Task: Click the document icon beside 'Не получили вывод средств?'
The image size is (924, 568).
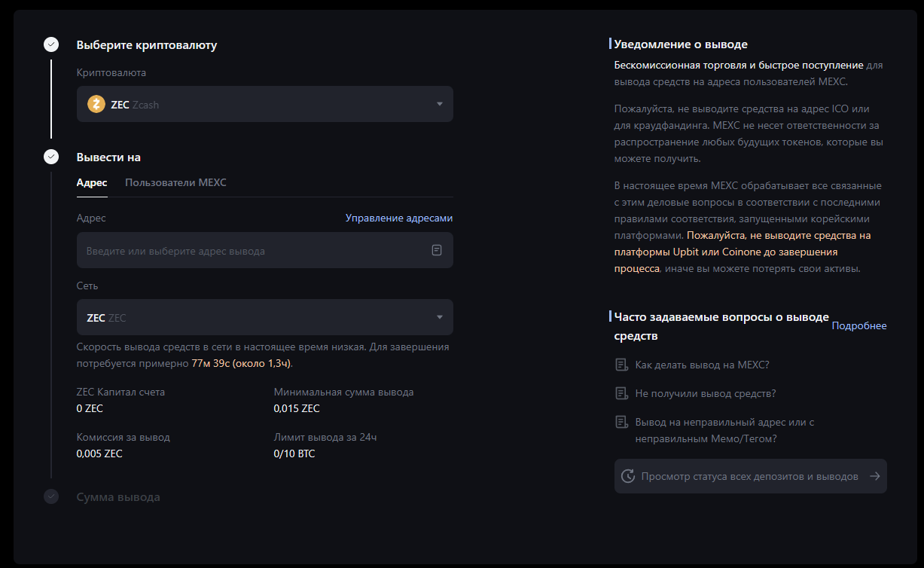Action: [621, 393]
